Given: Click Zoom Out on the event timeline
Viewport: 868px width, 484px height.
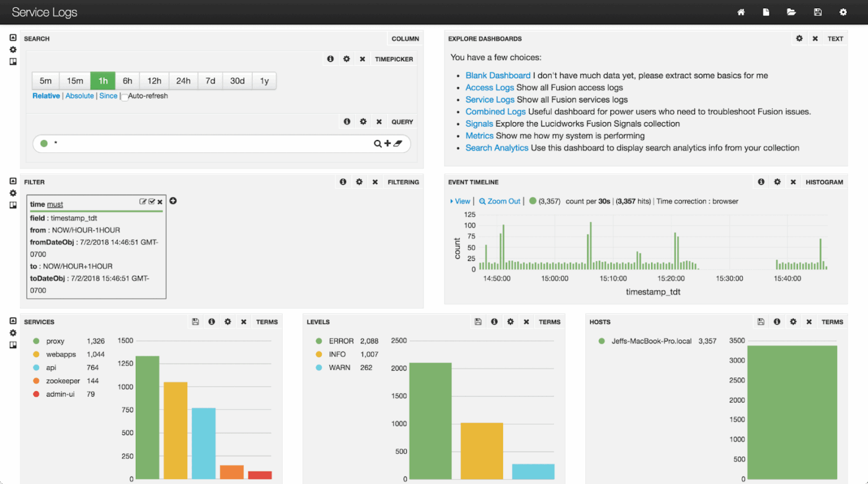Looking at the screenshot, I should (x=500, y=201).
